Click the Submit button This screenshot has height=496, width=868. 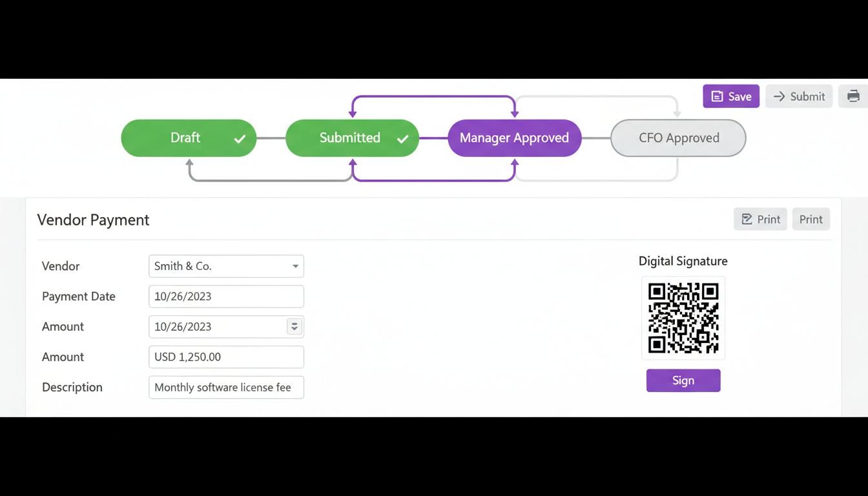click(799, 96)
